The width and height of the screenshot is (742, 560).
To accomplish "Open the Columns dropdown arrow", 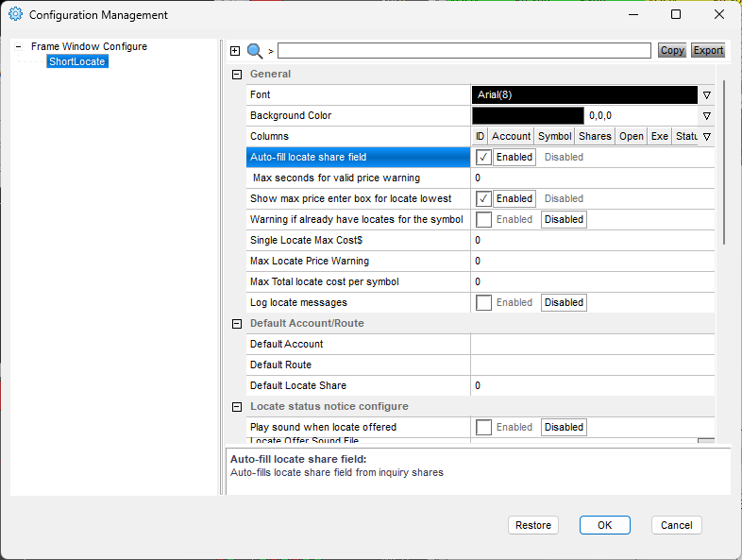I will (706, 137).
